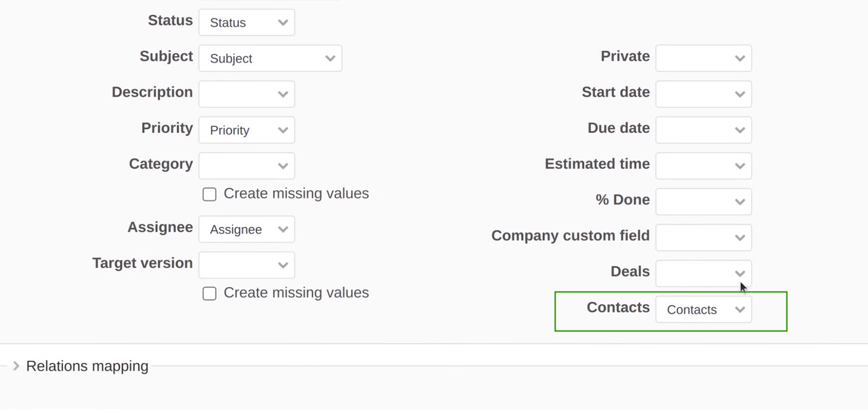Viewport: 868px width, 413px height.
Task: Enable Create missing values under Category
Action: pyautogui.click(x=209, y=194)
